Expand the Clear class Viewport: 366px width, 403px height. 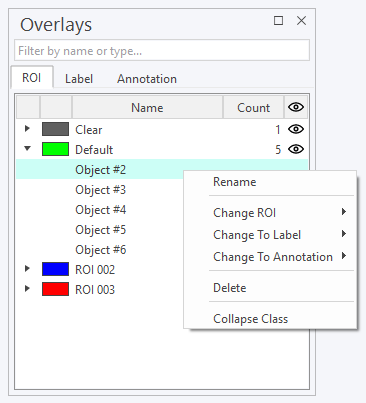[27, 128]
